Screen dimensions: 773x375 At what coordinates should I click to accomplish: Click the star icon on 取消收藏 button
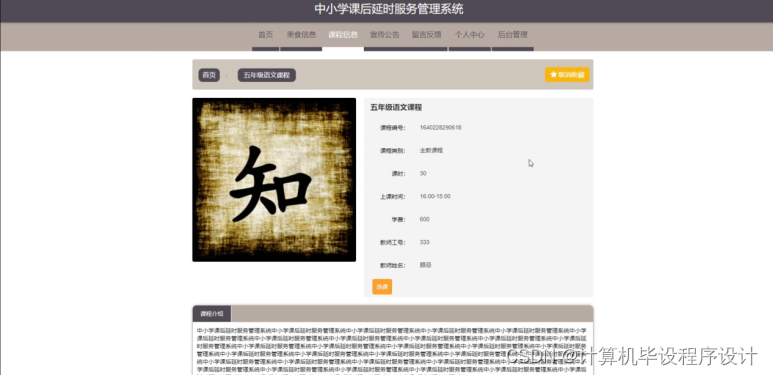tap(553, 74)
